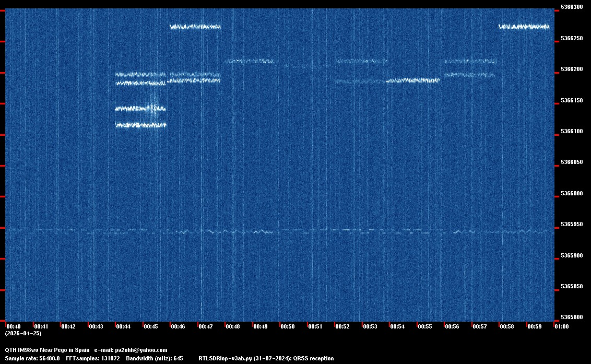591x364 pixels.
Task: Click the 5365950 frequency label
Action: click(x=572, y=225)
